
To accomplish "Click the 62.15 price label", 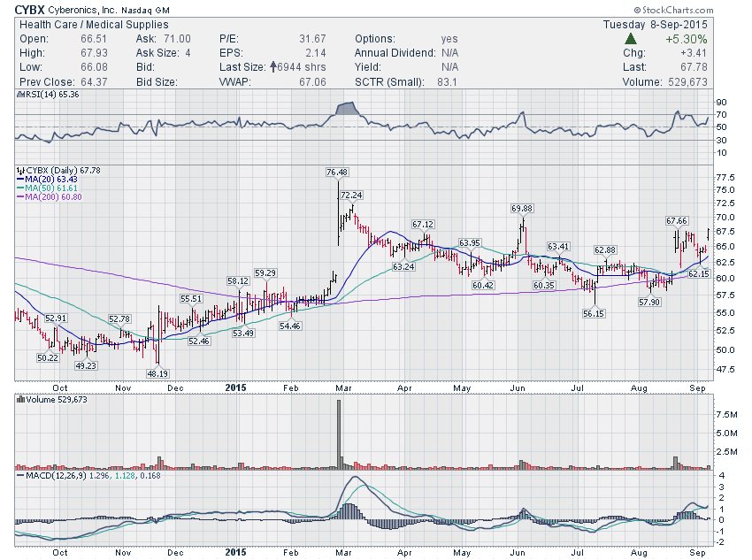I will point(698,273).
